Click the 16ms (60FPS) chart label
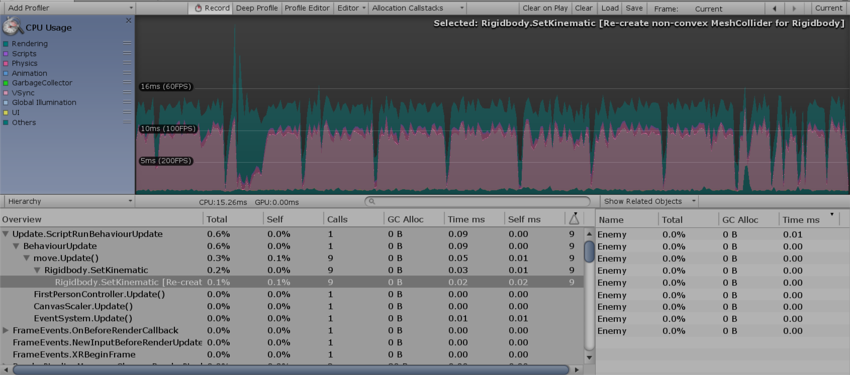 coord(166,87)
